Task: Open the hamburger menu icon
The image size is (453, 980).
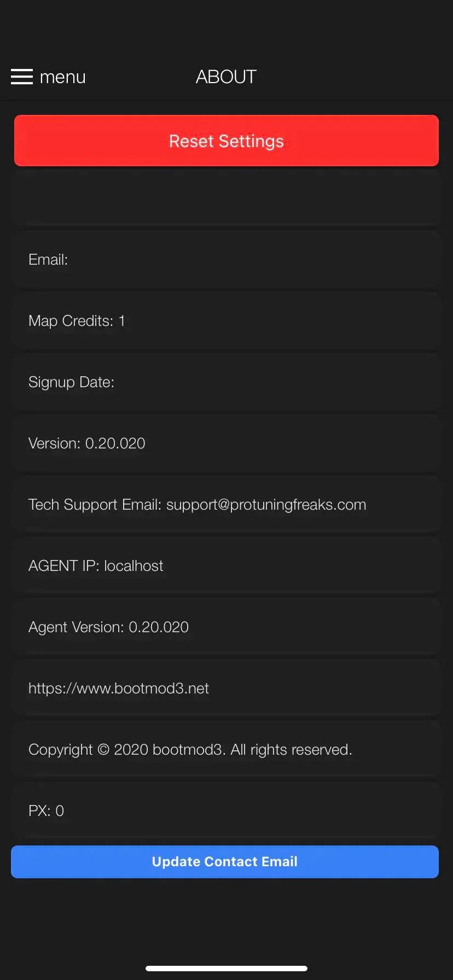Action: coord(22,77)
